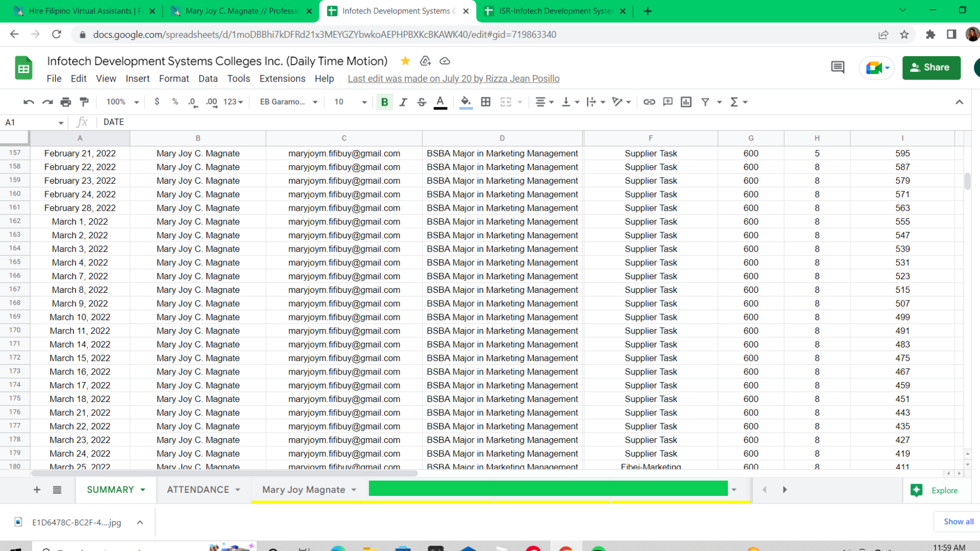
Task: Open the borders tool
Action: pyautogui.click(x=485, y=102)
